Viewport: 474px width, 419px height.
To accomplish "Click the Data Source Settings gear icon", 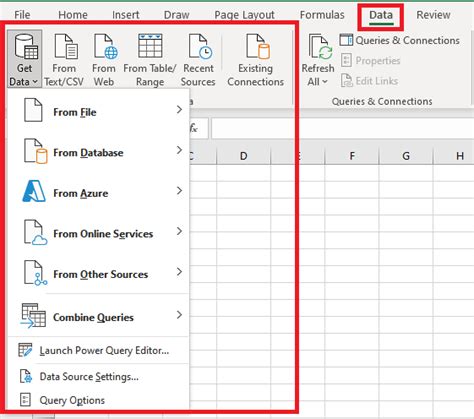I will click(x=26, y=376).
